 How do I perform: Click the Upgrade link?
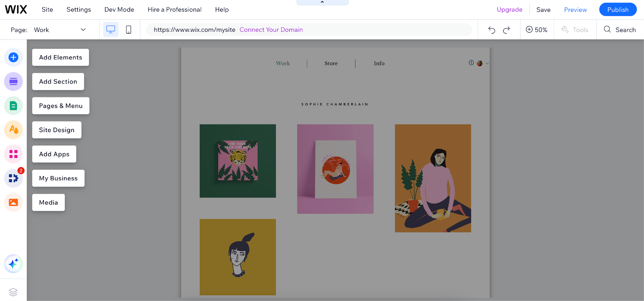tap(510, 9)
